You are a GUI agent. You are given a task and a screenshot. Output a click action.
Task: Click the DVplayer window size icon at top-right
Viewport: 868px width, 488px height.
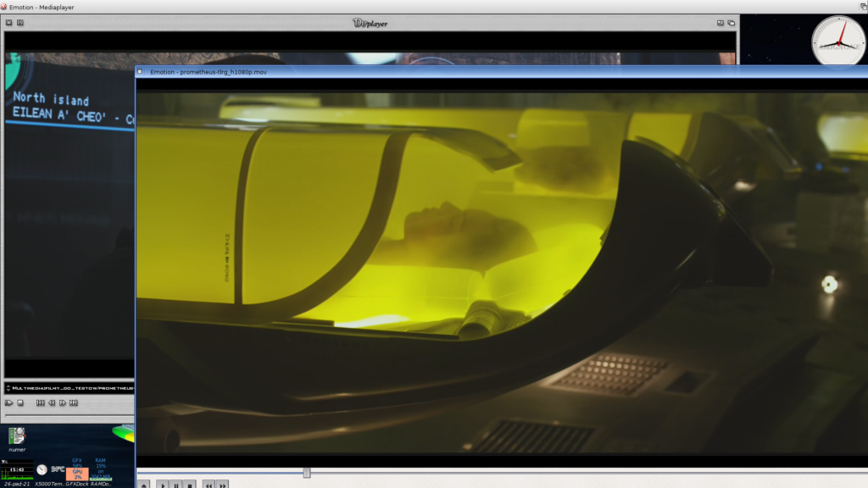[x=721, y=23]
